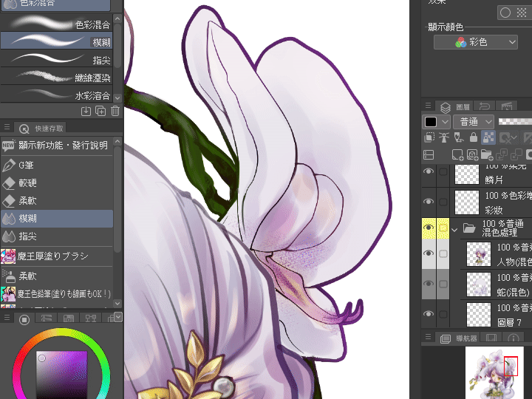
Task: Duplicate the current sub tool
Action: click(x=100, y=111)
